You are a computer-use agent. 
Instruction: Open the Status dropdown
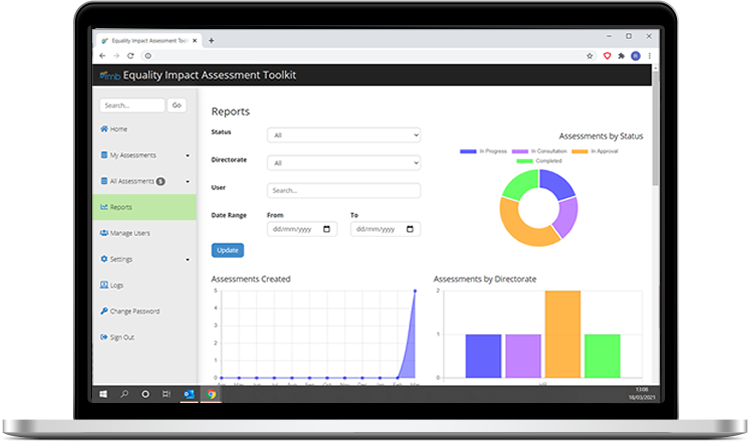click(343, 135)
